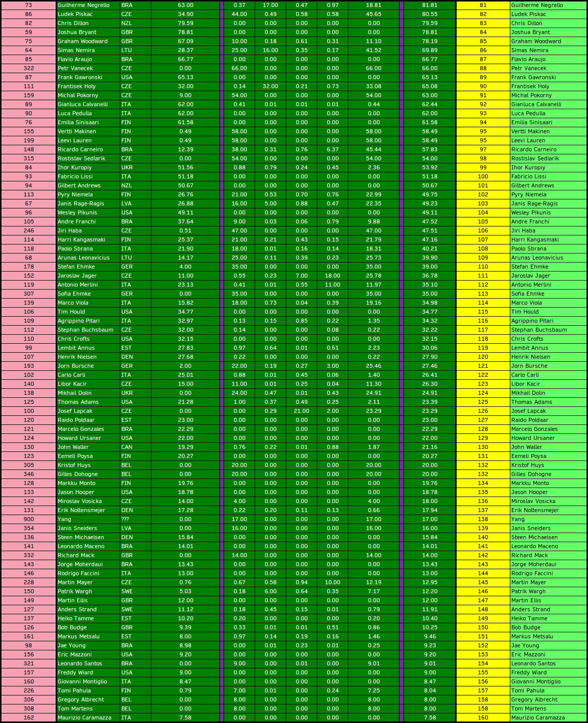Select the pink ID cell 322
588x723 pixels.
pyautogui.click(x=29, y=68)
